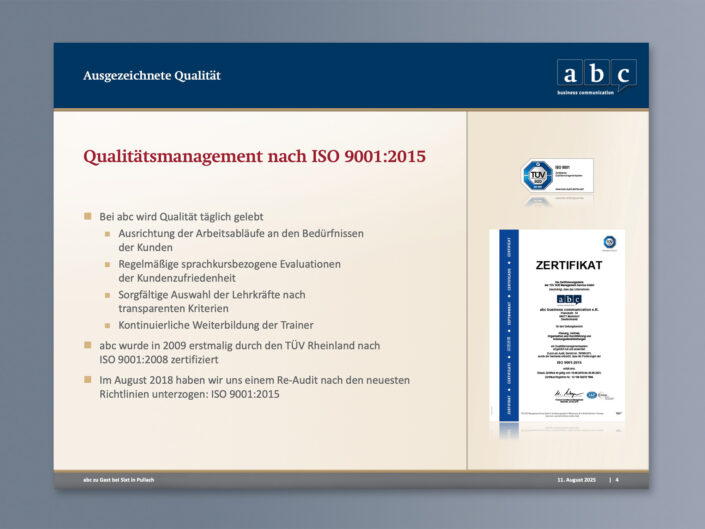Click the bullet before 'Bei abc wird Qualität'

pyautogui.click(x=88, y=217)
